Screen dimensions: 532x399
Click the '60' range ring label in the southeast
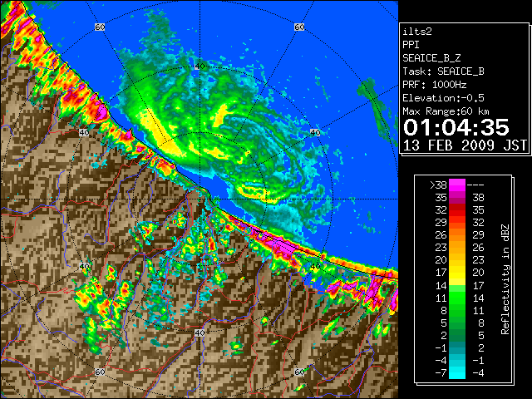299,372
